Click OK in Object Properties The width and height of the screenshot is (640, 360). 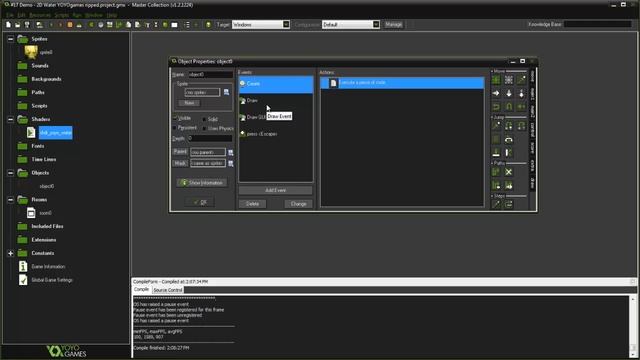point(200,202)
